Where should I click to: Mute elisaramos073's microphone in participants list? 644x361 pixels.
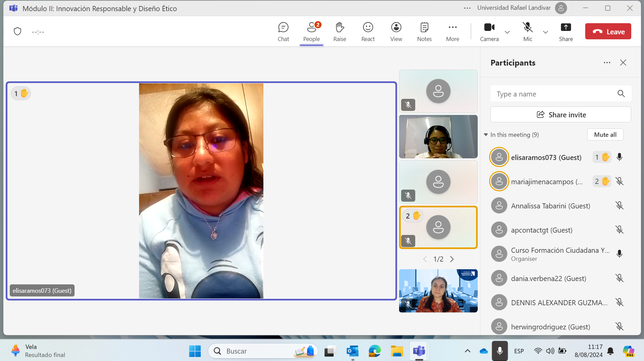click(x=619, y=157)
